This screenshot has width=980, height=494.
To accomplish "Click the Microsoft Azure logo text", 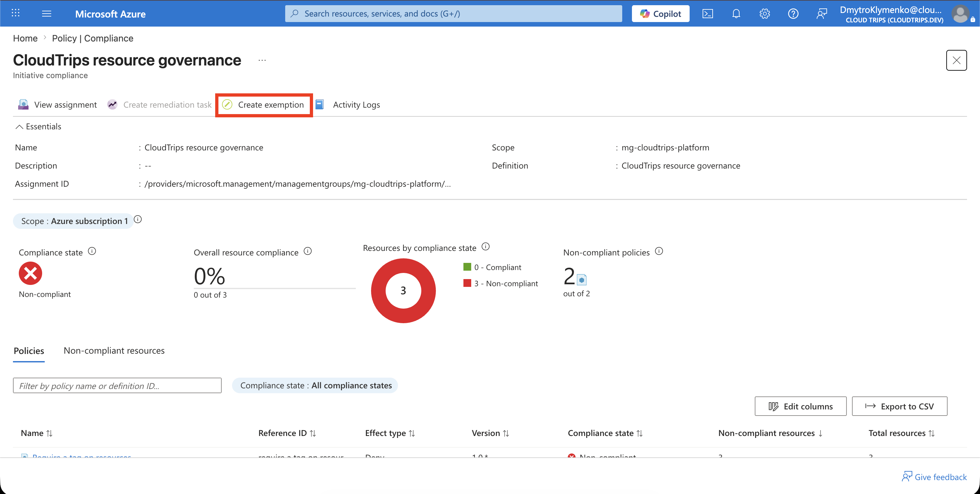I will pos(110,14).
